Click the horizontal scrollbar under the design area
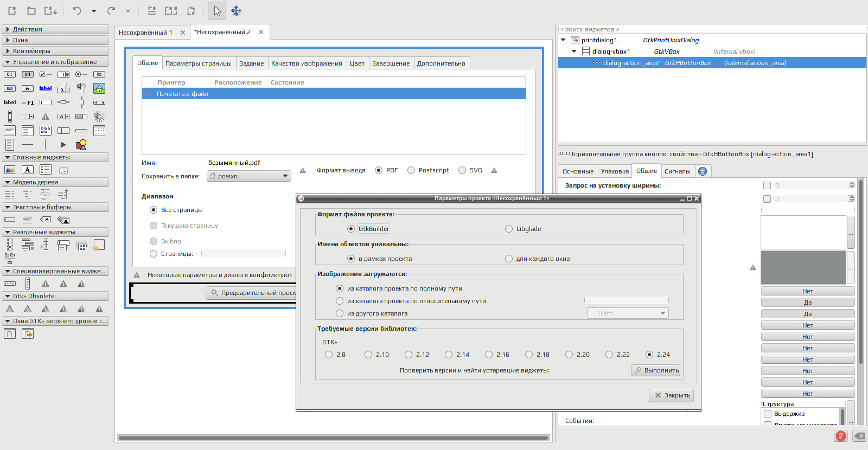This screenshot has height=450, width=868. tap(334, 438)
